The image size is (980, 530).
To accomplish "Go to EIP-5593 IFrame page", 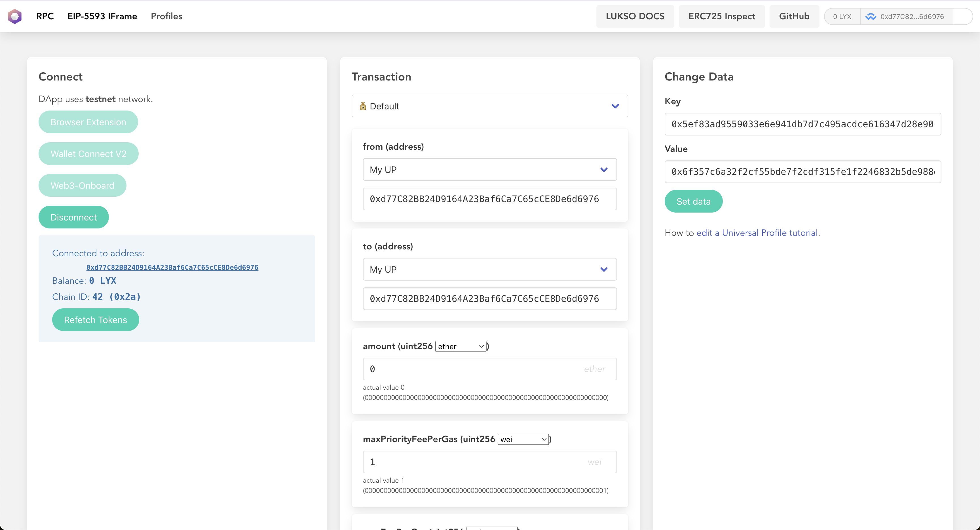I will (x=102, y=16).
